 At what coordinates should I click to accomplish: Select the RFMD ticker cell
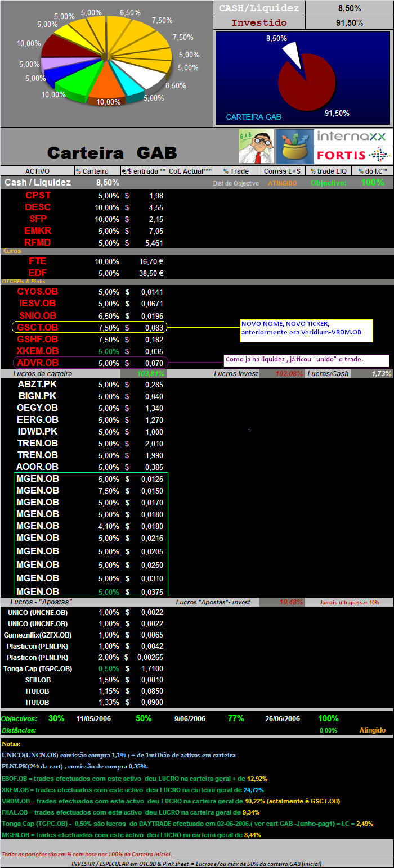(x=38, y=242)
